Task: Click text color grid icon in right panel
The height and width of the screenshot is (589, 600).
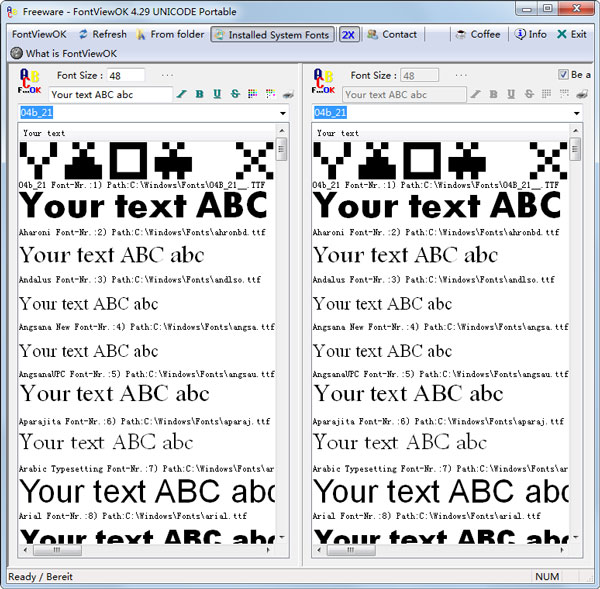Action: tap(546, 94)
